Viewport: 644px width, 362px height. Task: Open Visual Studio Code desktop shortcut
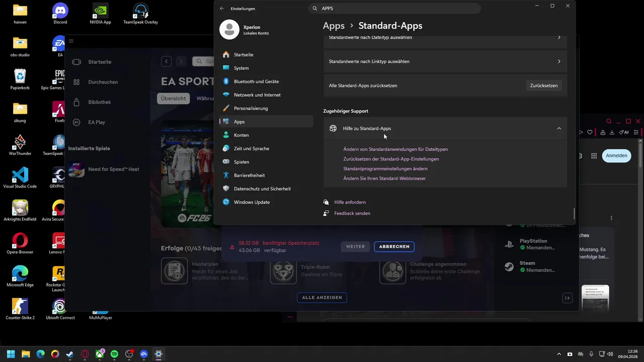[20, 177]
